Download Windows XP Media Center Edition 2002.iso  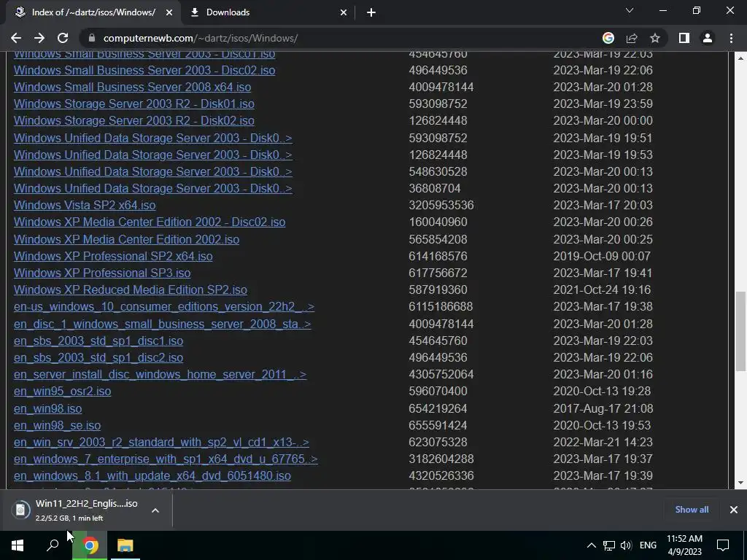click(127, 239)
